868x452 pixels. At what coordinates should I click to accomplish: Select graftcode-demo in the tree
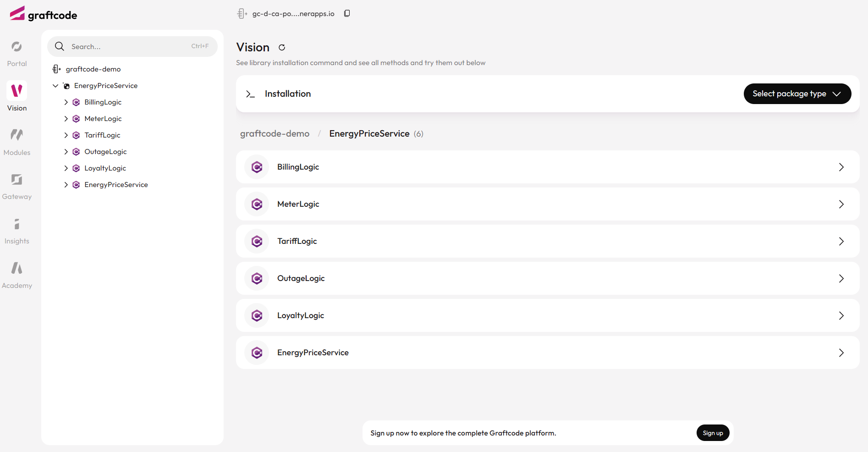tap(93, 69)
